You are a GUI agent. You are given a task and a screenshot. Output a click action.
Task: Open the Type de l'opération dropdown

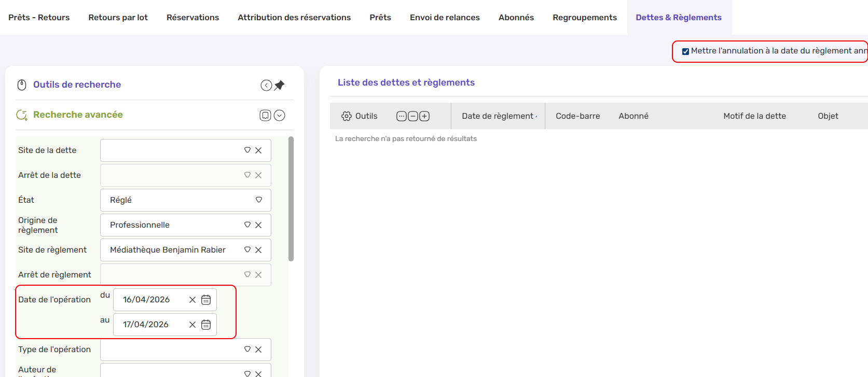(x=247, y=350)
